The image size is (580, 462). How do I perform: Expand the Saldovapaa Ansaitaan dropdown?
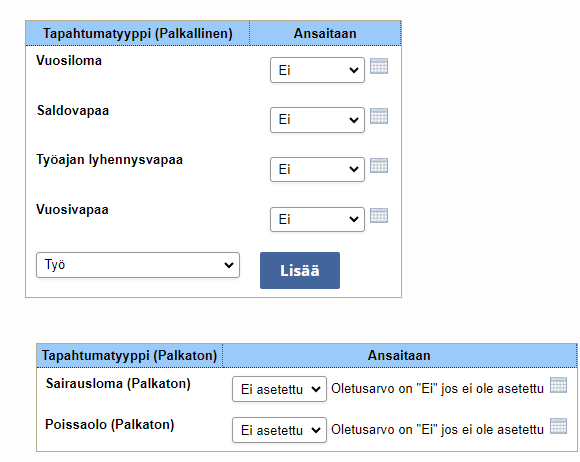tap(317, 120)
